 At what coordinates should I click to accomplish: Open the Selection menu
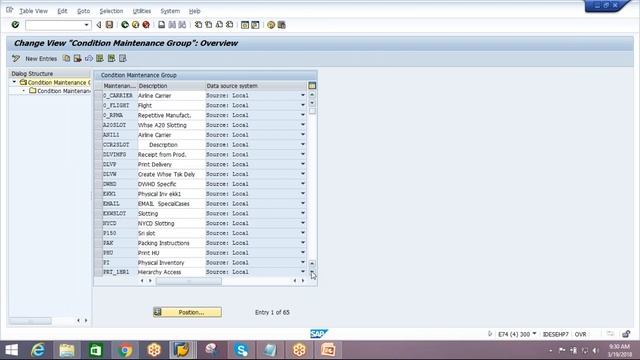click(x=111, y=11)
